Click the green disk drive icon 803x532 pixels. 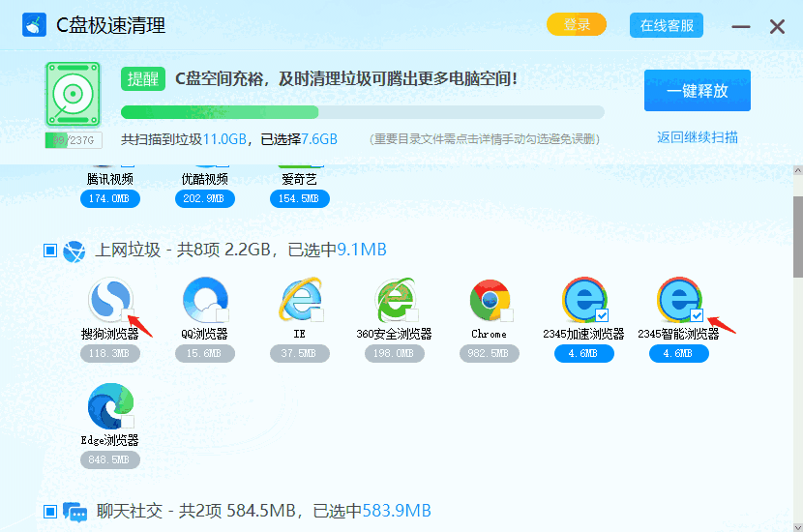[73, 94]
